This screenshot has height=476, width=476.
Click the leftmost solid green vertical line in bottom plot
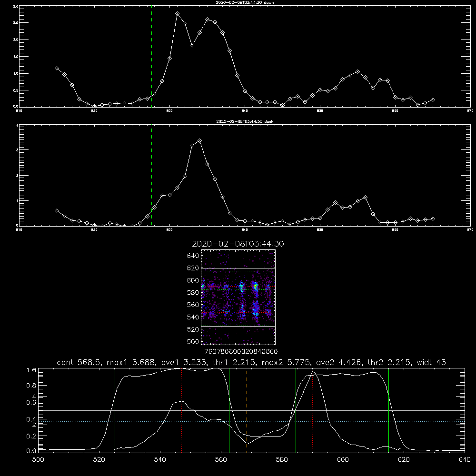tap(115, 410)
